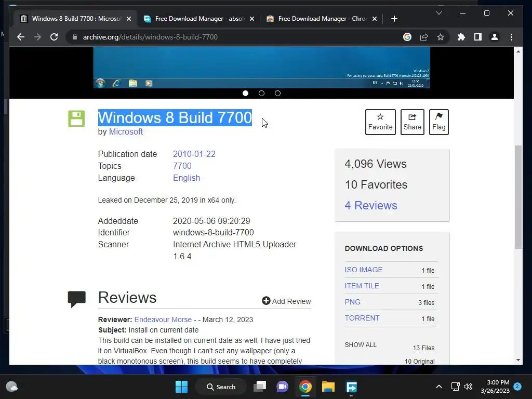Click the page vertical scrollbar thumb

coord(518,197)
